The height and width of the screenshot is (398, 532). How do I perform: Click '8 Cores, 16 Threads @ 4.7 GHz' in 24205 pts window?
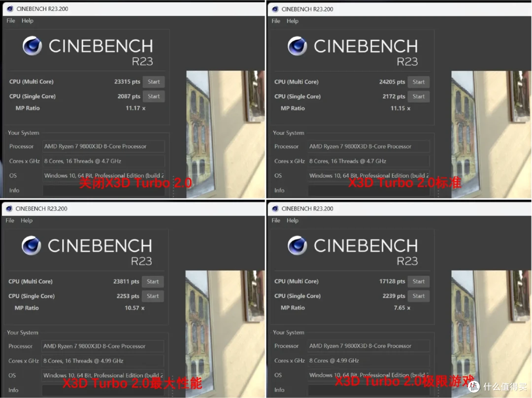(369, 161)
